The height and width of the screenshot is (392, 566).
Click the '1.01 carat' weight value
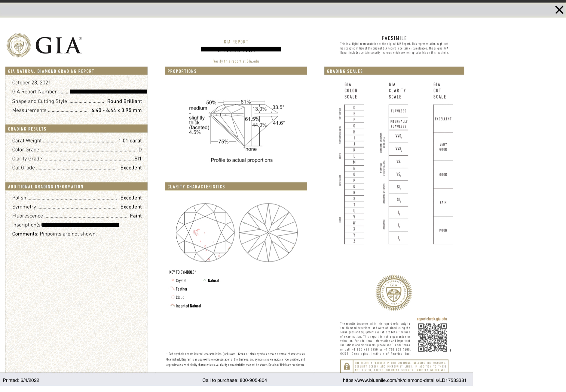(130, 141)
